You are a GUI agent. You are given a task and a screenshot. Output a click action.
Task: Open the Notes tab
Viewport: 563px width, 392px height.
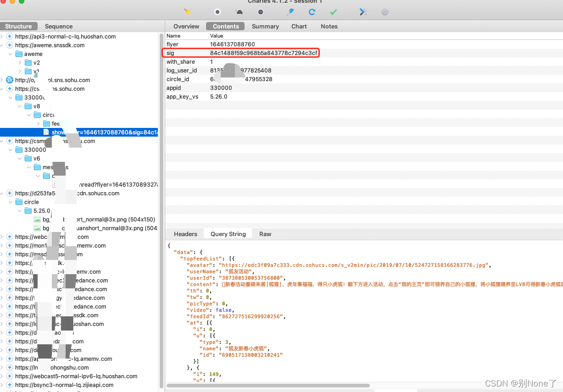coord(329,26)
